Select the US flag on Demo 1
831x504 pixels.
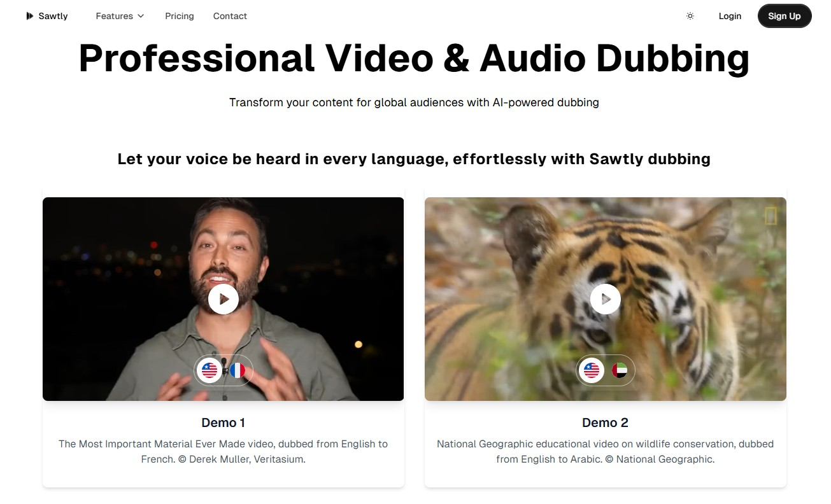point(209,370)
